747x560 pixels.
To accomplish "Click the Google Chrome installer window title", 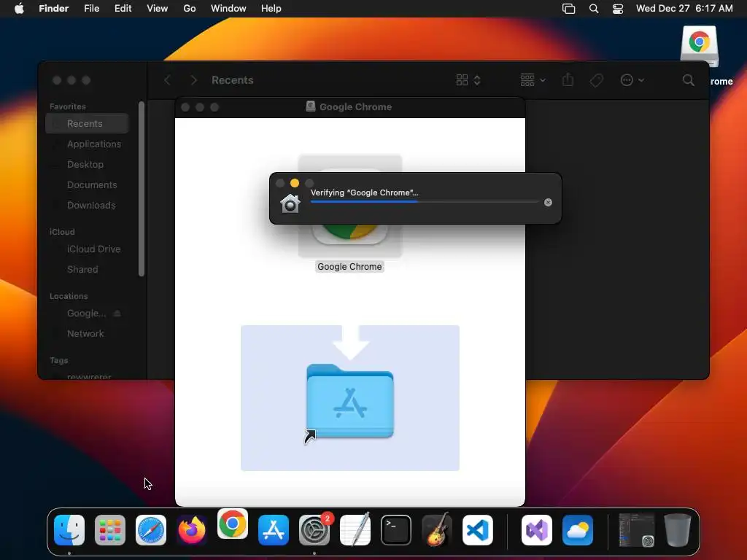I will tap(355, 107).
